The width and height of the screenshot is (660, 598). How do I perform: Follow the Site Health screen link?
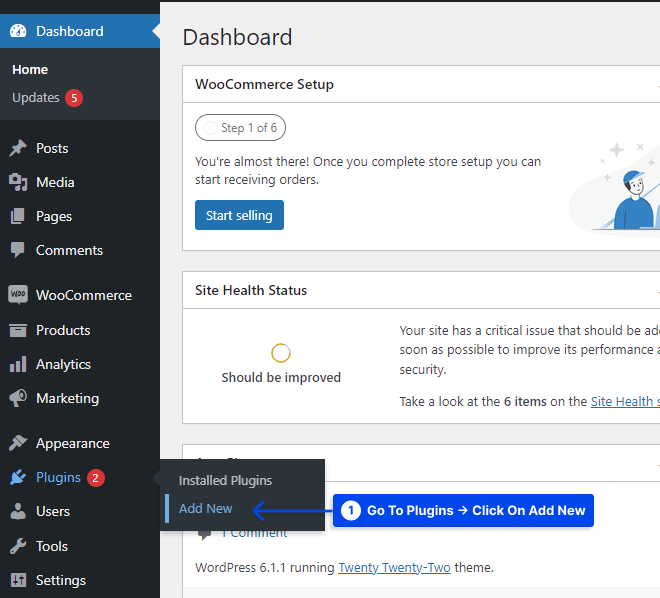[625, 401]
